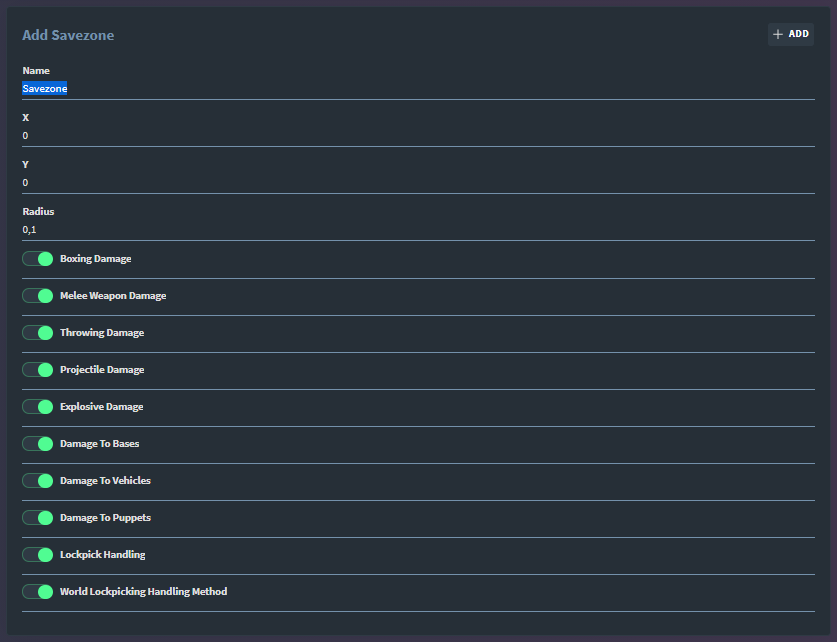Toggle Damage To Bases switch
Screen dimensions: 837x642
click(38, 444)
